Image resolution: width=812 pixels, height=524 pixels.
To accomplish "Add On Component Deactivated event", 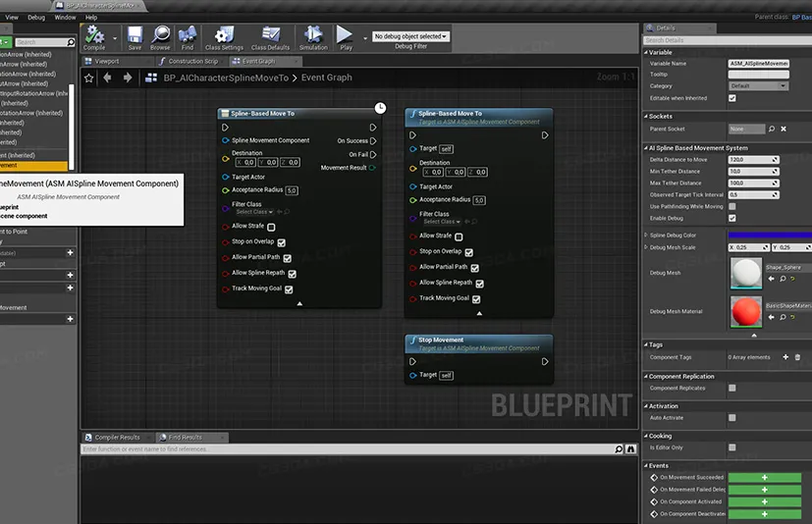I will (764, 514).
